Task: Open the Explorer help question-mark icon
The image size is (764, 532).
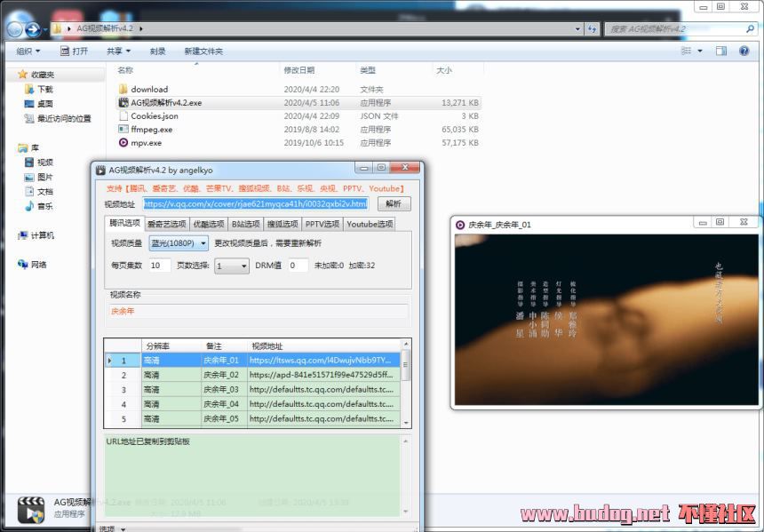Action: (x=744, y=51)
